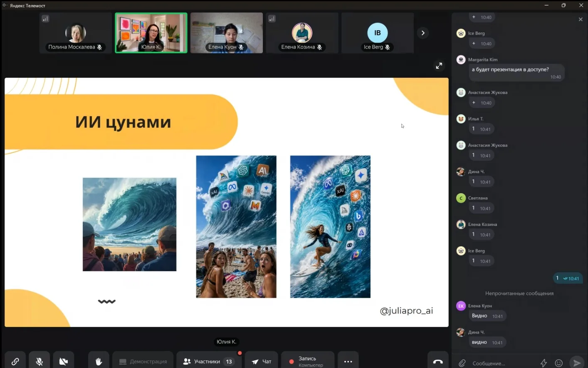588x368 pixels.
Task: Expand presentation to fullscreen
Action: click(x=439, y=66)
